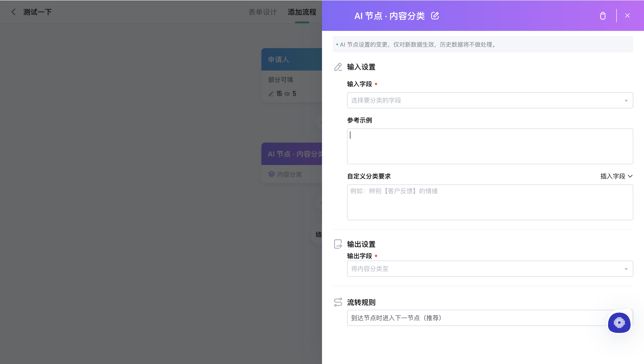Expand the 插入字段 dropdown
The width and height of the screenshot is (644, 364).
[616, 176]
